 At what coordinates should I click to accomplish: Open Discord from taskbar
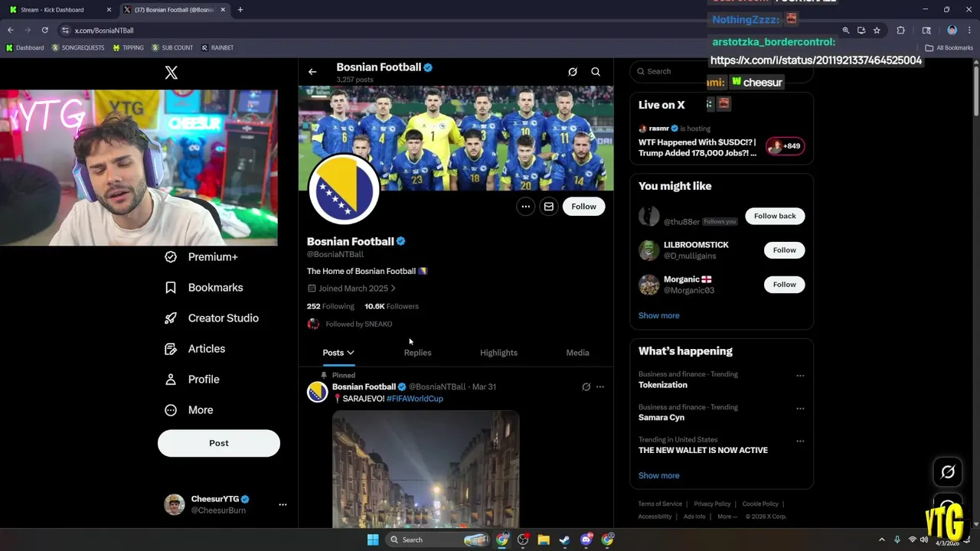586,540
